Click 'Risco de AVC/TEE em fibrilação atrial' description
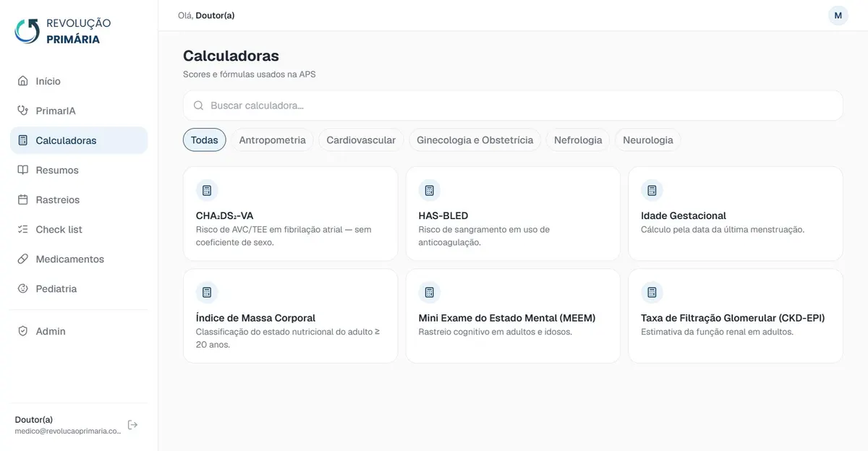This screenshot has height=451, width=868. click(284, 236)
